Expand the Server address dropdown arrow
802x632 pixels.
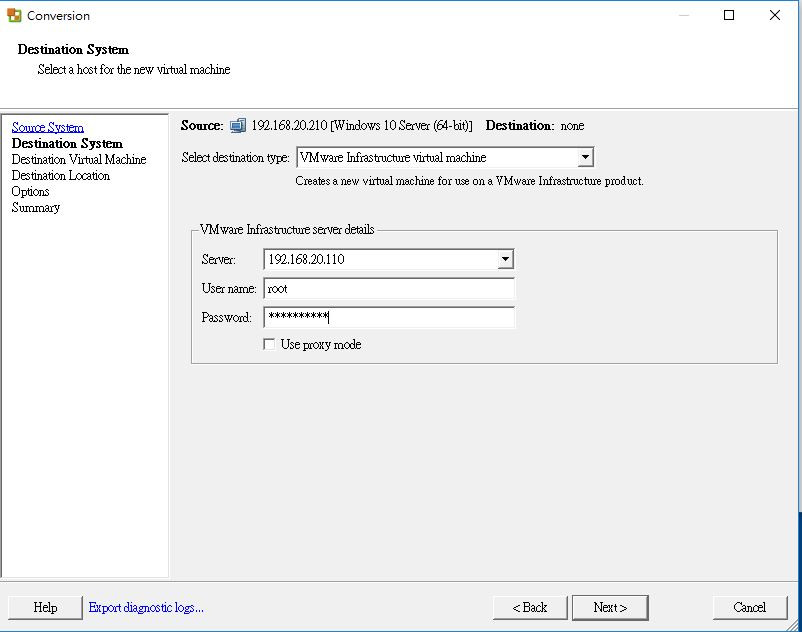[505, 259]
